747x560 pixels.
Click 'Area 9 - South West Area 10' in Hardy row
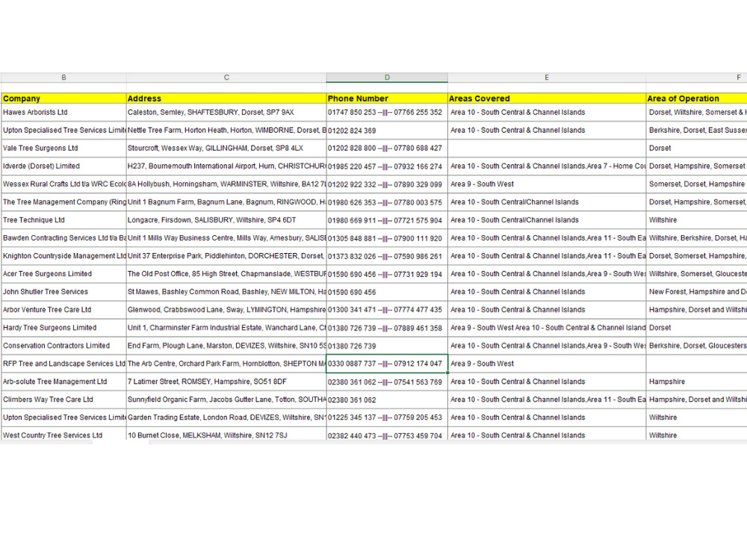click(x=547, y=328)
